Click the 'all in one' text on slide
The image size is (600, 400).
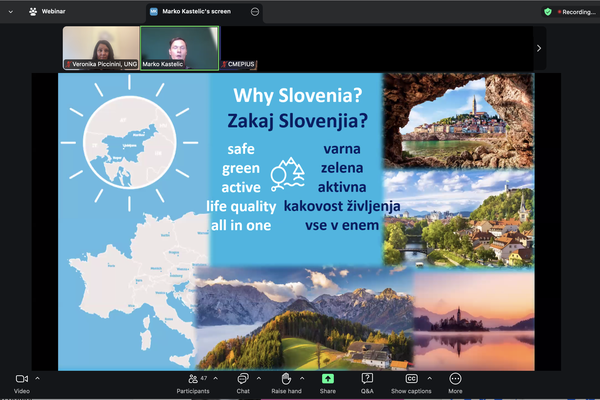[241, 225]
